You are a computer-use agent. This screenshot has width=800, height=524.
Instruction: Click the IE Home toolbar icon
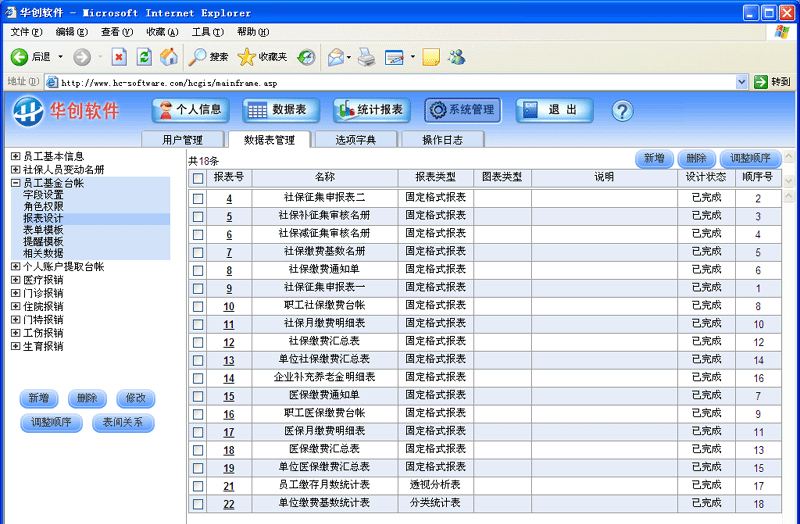[x=169, y=57]
